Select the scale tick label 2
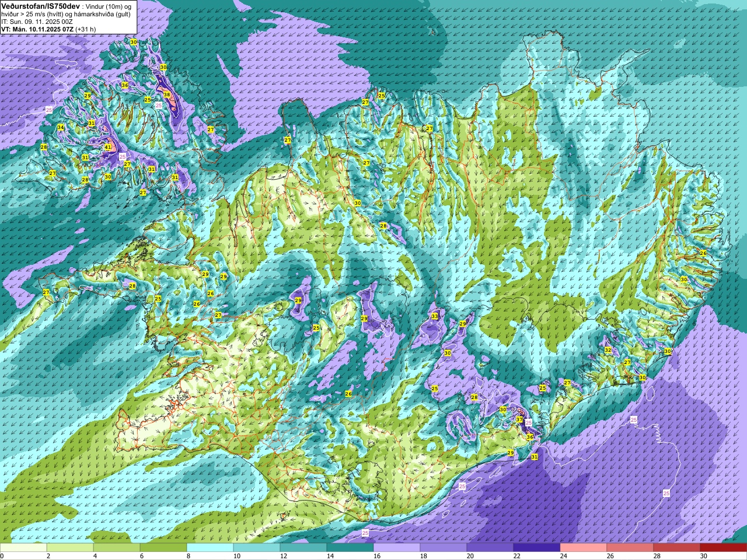The image size is (747, 560). click(47, 556)
